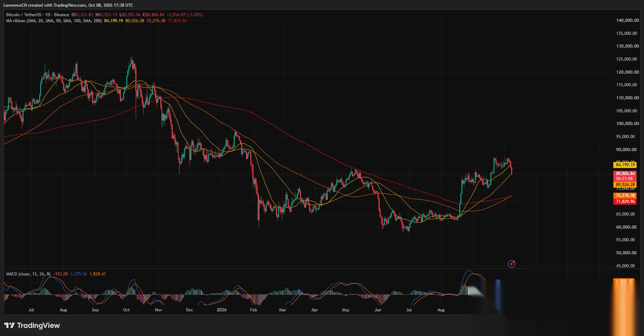Screen dimensions: 644x336
Task: Click the Dec label on the time axis
Action: (190, 310)
